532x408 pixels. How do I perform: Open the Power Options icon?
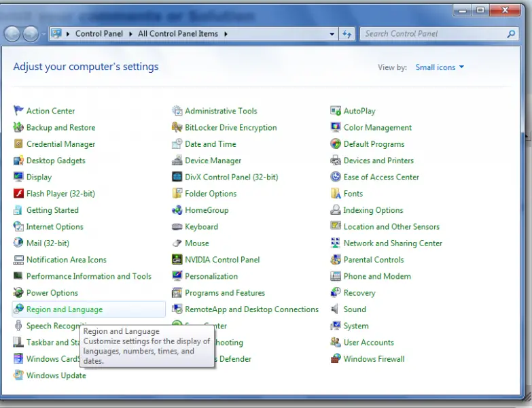(18, 292)
